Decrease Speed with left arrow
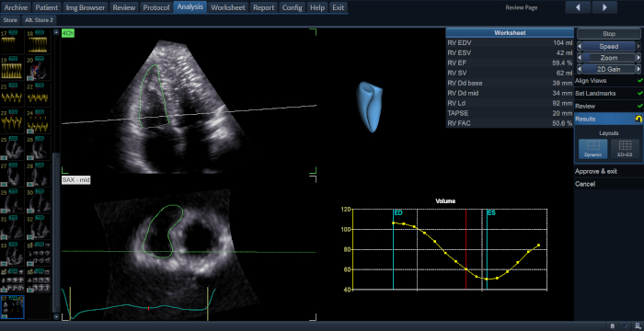Screen dimensions: 644x331 579,46
